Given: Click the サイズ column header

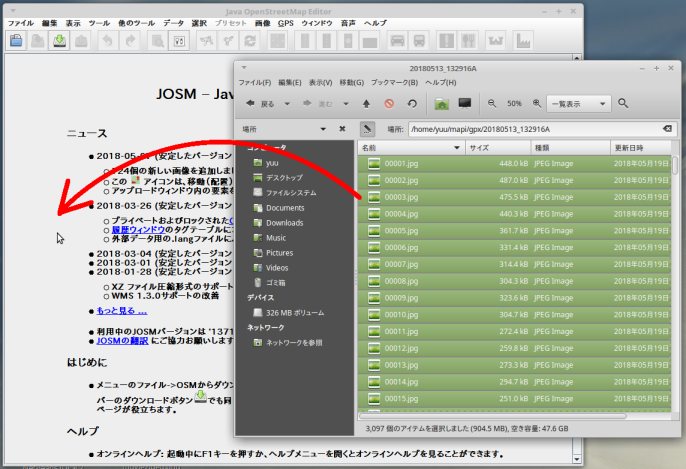Looking at the screenshot, I should 498,148.
